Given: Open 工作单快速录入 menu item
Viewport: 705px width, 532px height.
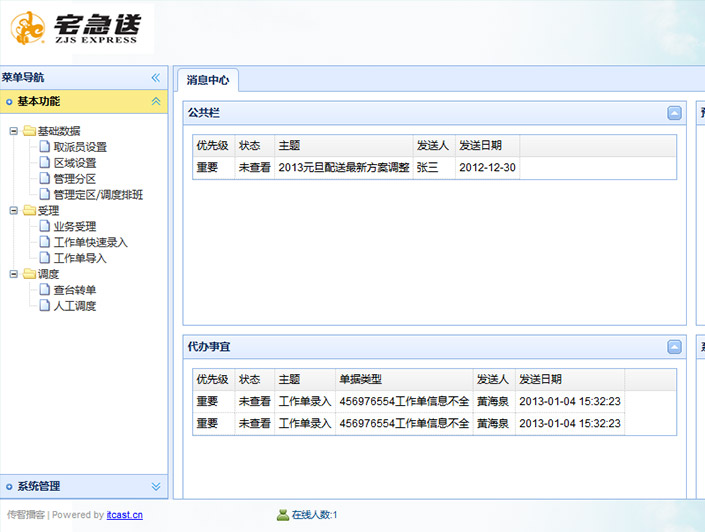Looking at the screenshot, I should (90, 242).
